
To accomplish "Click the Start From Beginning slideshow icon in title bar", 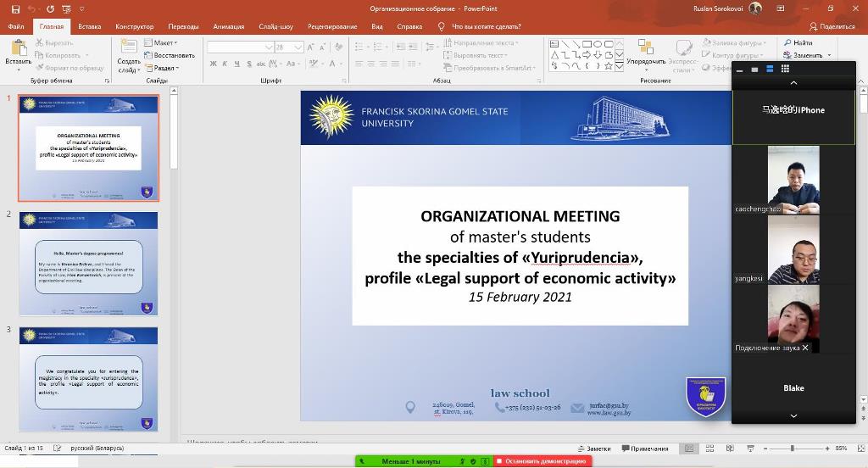I will pos(66,8).
